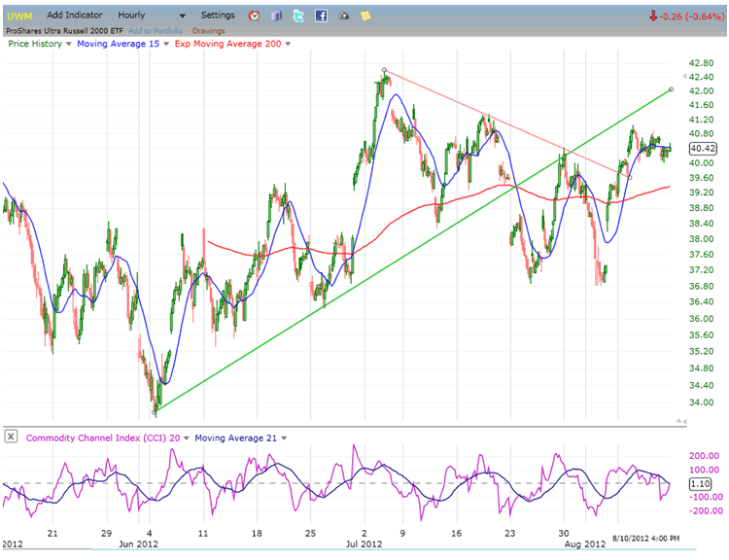Expand the Price History dropdown arrow

coord(69,44)
